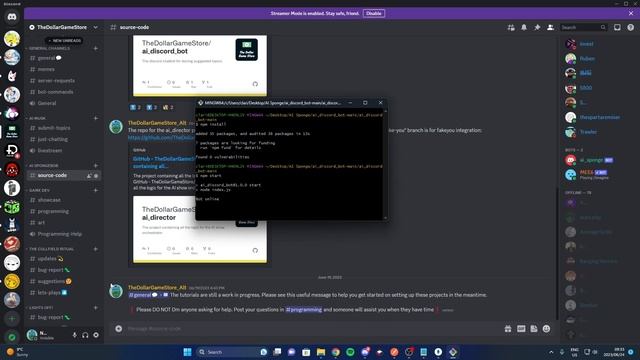Open the sticker picker
The image size is (640, 360).
pyautogui.click(x=534, y=329)
